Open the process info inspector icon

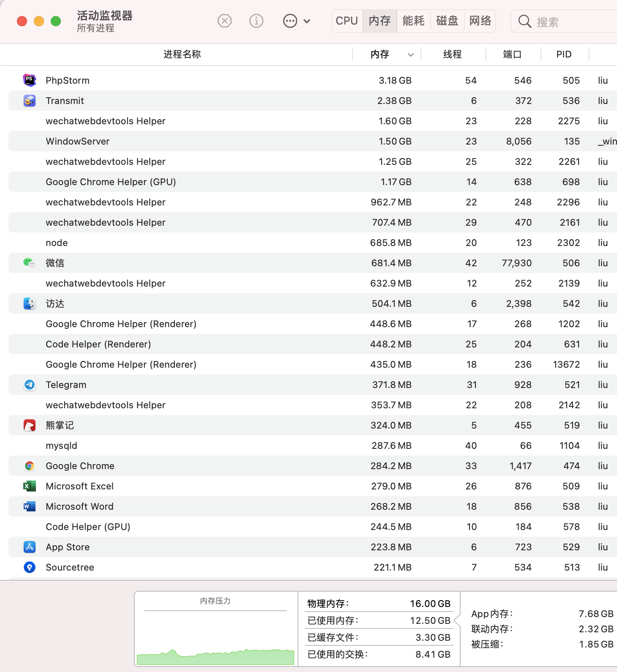pos(256,21)
